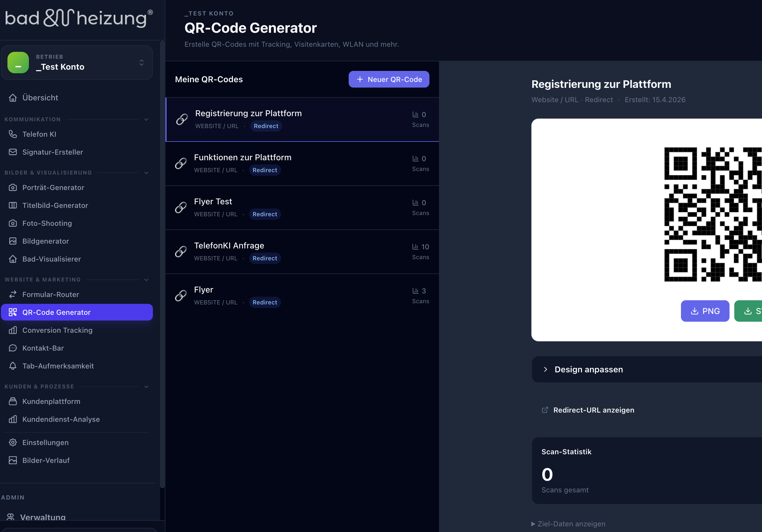Click the Porträt-Generator camera icon
This screenshot has height=532, width=762.
tap(13, 188)
